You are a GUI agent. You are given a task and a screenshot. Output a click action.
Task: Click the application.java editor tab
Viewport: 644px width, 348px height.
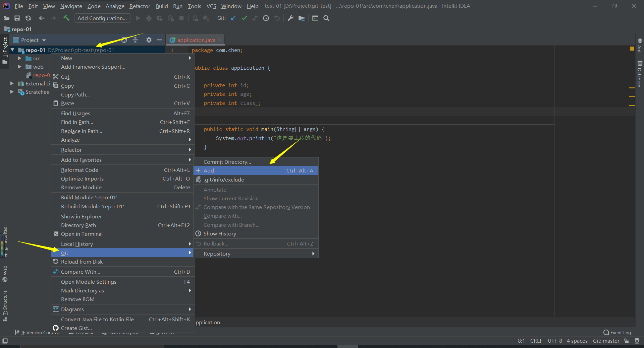tap(196, 40)
